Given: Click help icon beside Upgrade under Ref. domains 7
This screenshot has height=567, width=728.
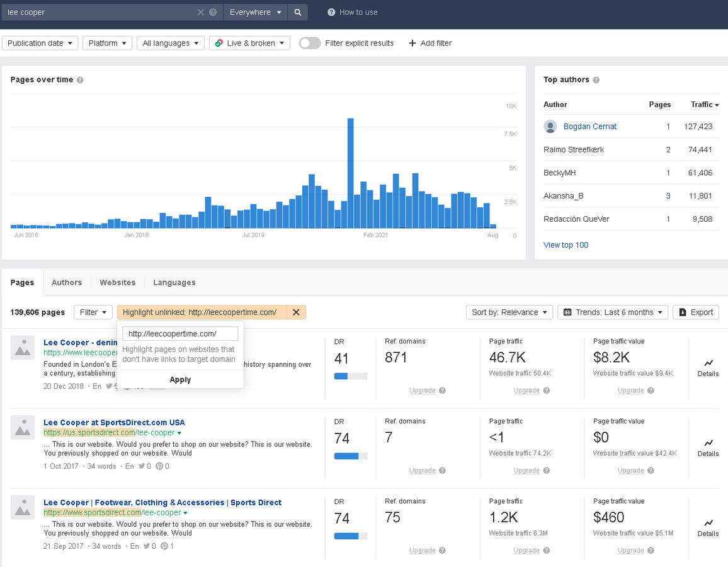Looking at the screenshot, I should click(443, 471).
